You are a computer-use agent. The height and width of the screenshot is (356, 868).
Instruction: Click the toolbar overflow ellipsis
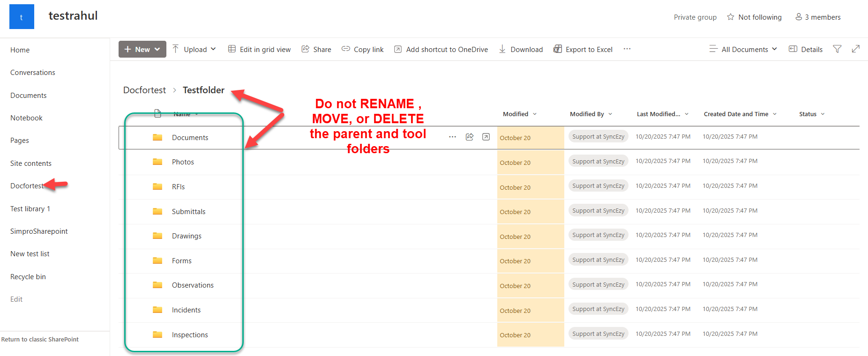point(627,49)
